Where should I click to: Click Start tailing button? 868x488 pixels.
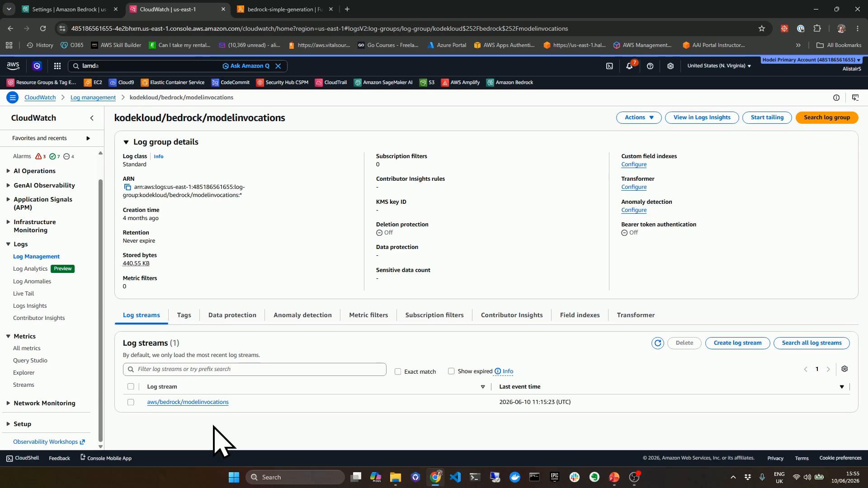[x=767, y=117]
